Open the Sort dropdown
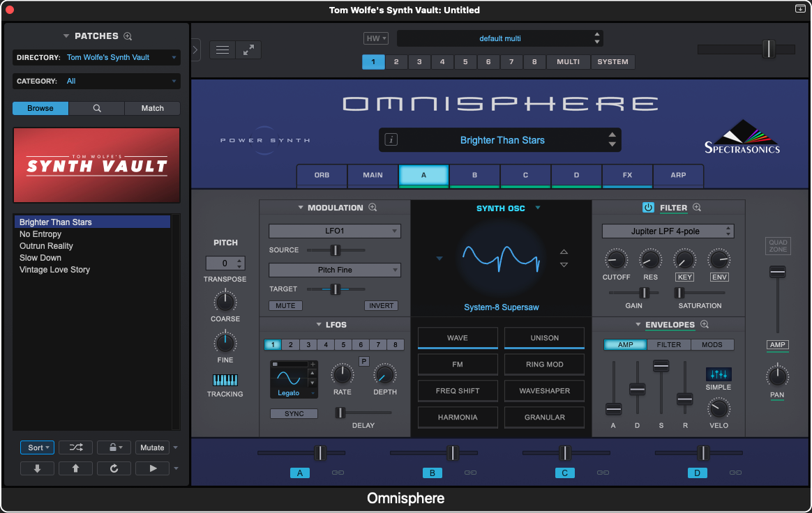 pyautogui.click(x=37, y=447)
